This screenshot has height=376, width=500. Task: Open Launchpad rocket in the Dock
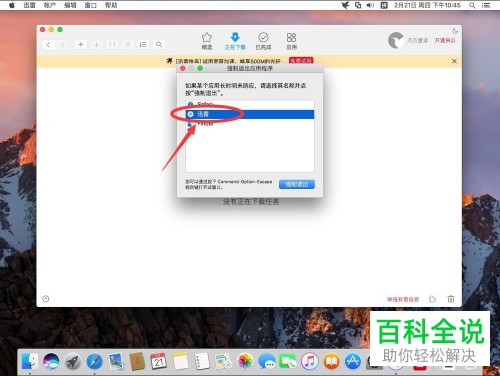[x=73, y=361]
